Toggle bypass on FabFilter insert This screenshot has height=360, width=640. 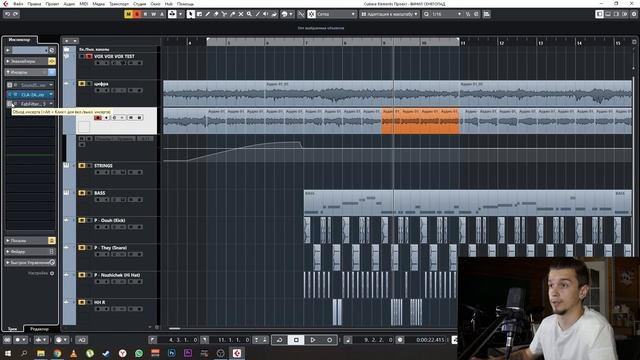[x=9, y=104]
